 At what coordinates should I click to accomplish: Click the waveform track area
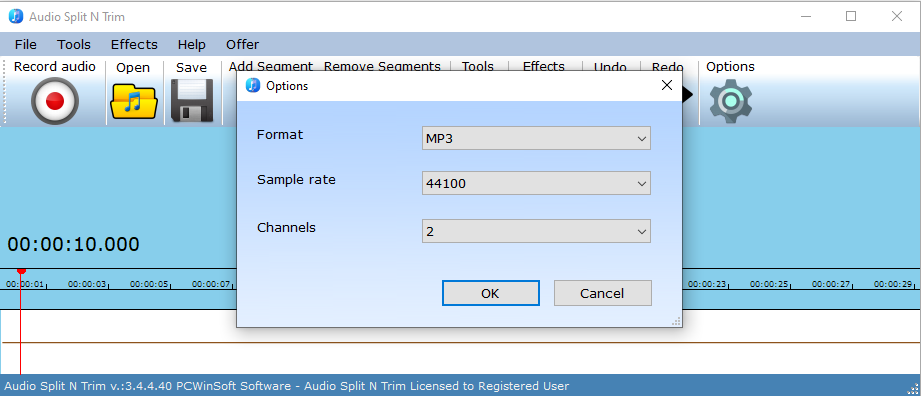coord(460,342)
